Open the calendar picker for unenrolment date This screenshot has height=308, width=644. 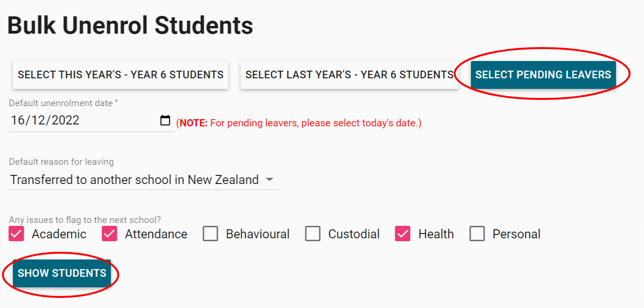click(165, 120)
